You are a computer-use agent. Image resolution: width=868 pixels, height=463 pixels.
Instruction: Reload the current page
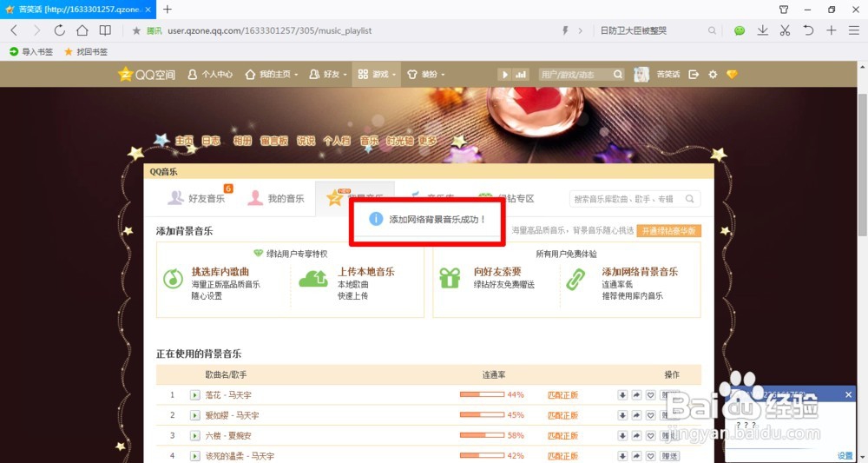pyautogui.click(x=59, y=30)
